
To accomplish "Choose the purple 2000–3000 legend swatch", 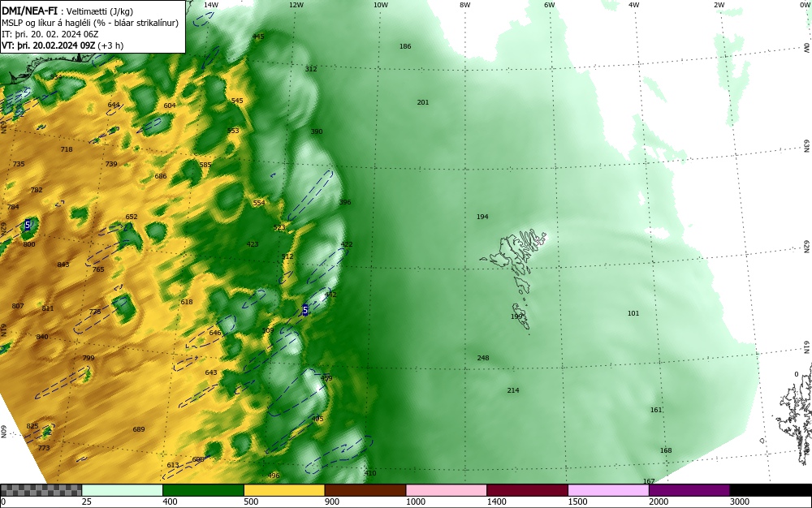I will pyautogui.click(x=689, y=490).
